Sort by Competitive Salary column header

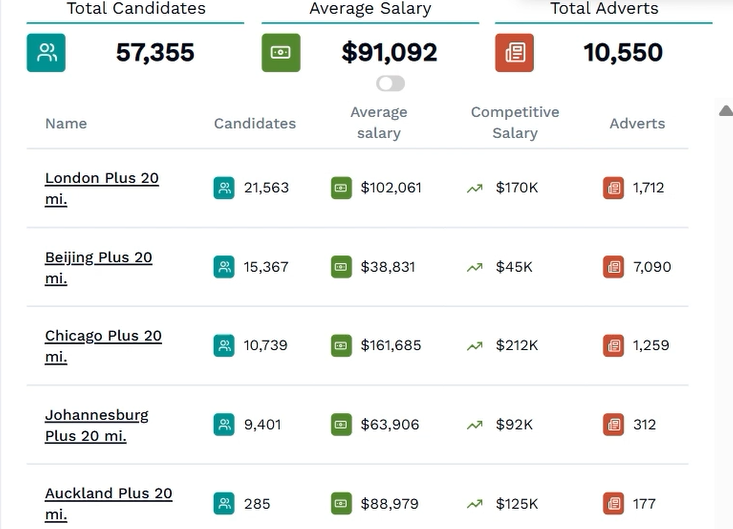coord(515,122)
